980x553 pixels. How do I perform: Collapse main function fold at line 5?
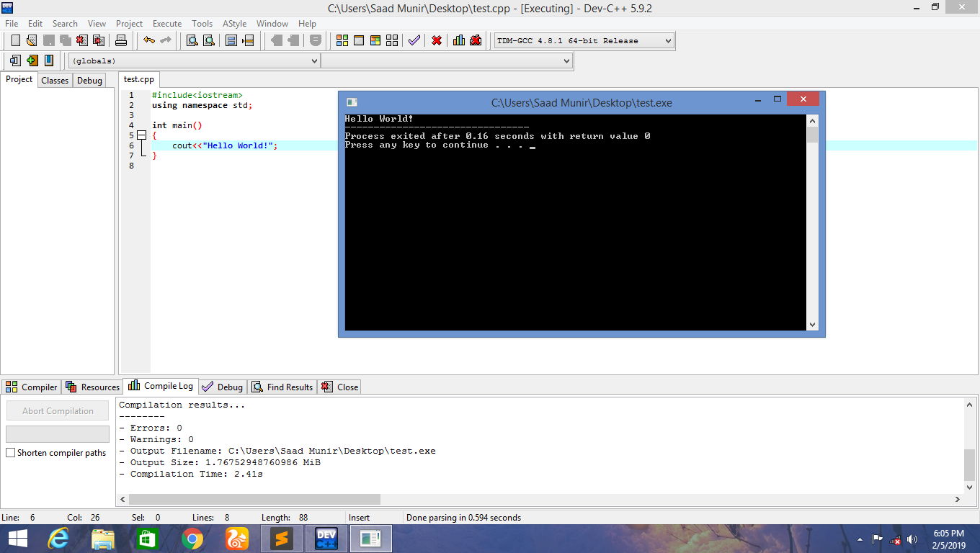coord(141,135)
